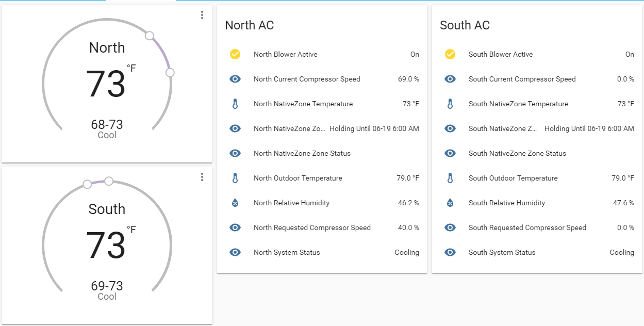Open South Current Compressor Speed row
Viewport: 644px width, 326px height.
(522, 79)
